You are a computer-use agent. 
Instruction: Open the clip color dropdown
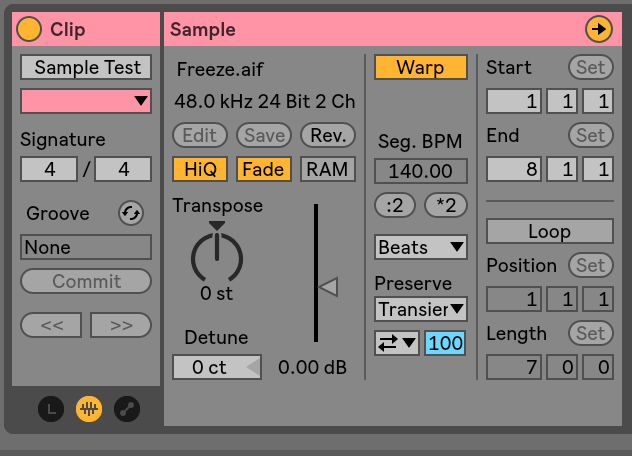(x=86, y=101)
